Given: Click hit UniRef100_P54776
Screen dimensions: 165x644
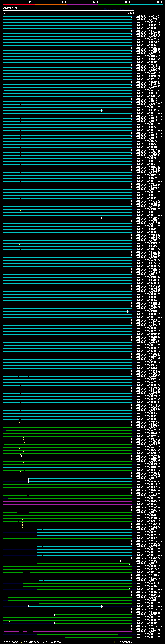Looking at the screenshot, I should tap(148, 79).
